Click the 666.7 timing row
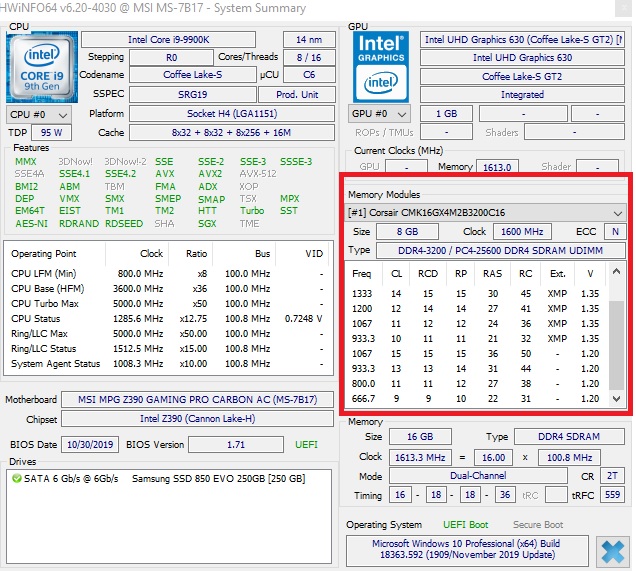 coord(477,399)
